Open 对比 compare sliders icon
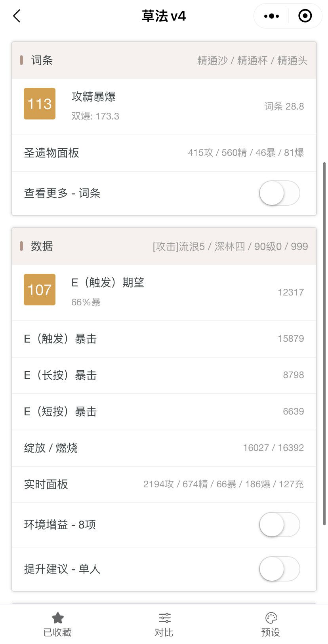Image resolution: width=328 pixels, height=644 pixels. pos(164,618)
